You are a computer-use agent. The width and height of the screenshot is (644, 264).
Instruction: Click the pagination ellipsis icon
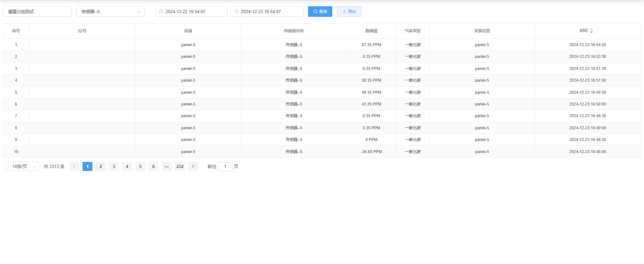[x=167, y=167]
